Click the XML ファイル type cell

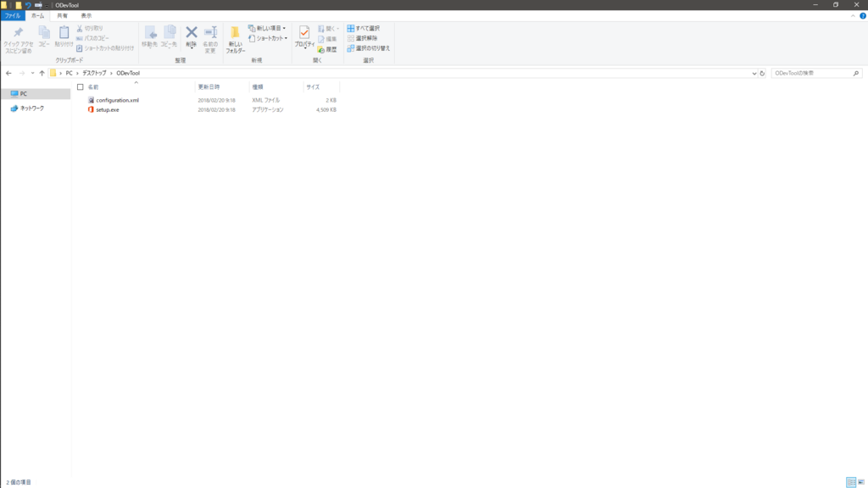pyautogui.click(x=265, y=100)
